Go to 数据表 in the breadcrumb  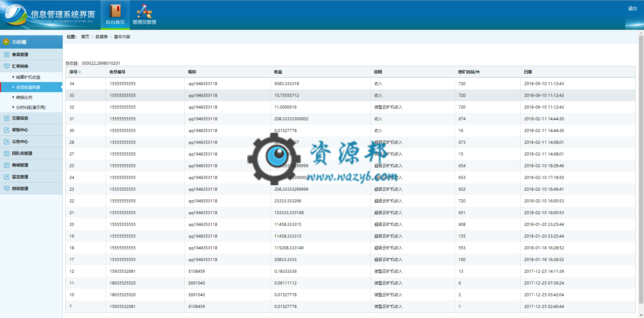tap(102, 37)
